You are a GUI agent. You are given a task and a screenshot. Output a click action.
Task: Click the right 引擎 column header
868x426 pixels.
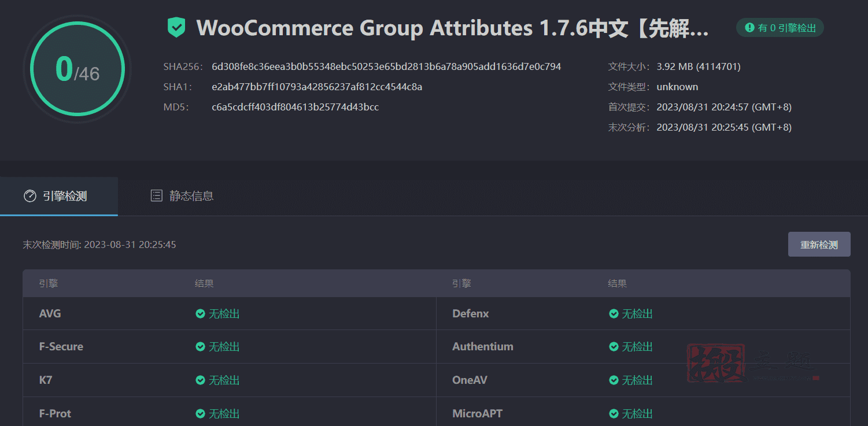tap(461, 283)
